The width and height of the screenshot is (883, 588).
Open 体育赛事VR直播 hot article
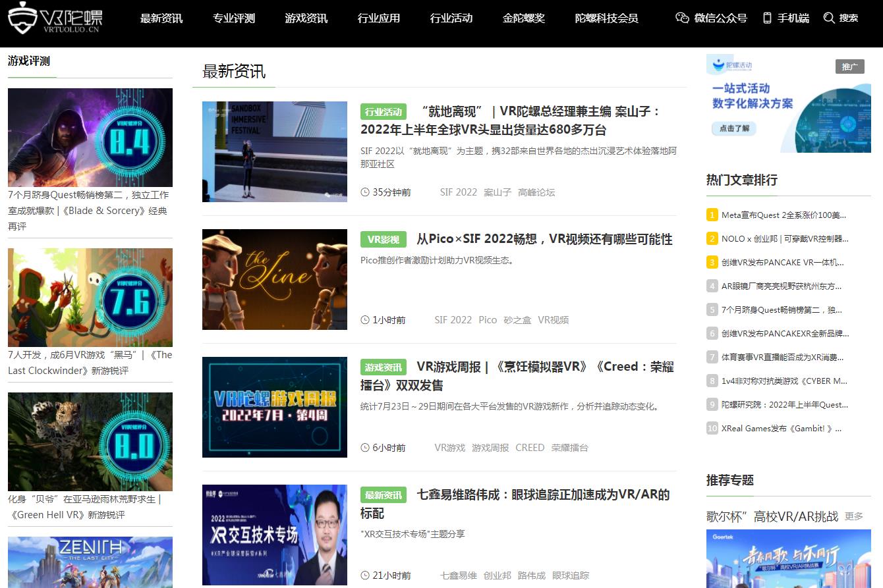783,357
